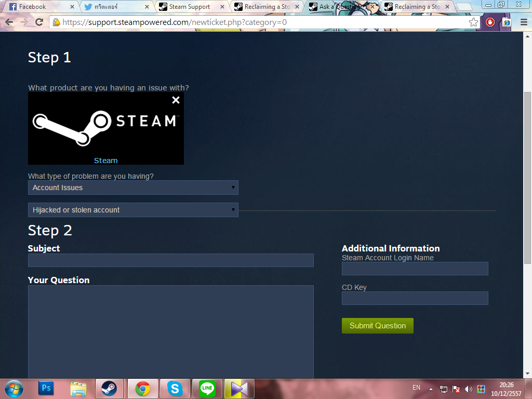The width and height of the screenshot is (532, 399).
Task: Open the red stop-sign adblock extension
Action: click(490, 22)
